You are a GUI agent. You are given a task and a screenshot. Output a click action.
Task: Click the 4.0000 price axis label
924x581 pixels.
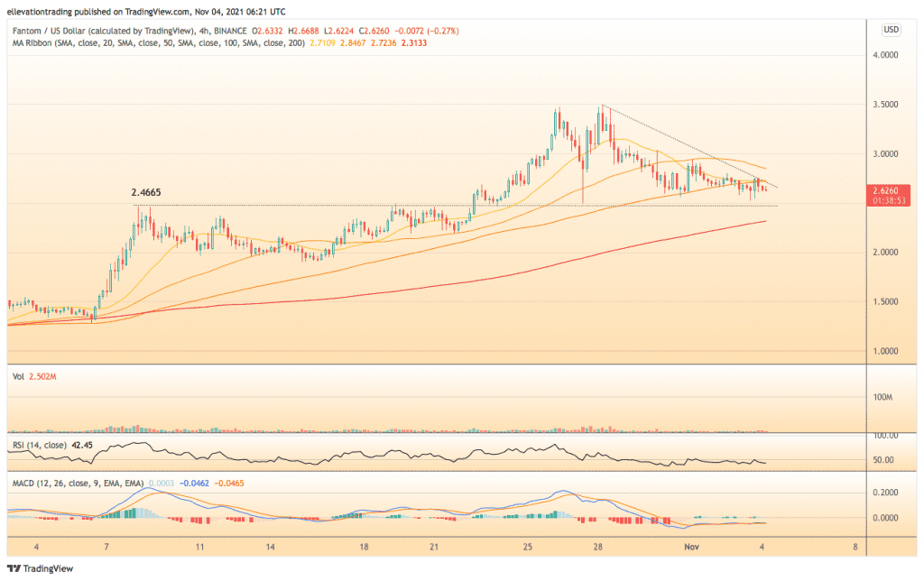885,55
